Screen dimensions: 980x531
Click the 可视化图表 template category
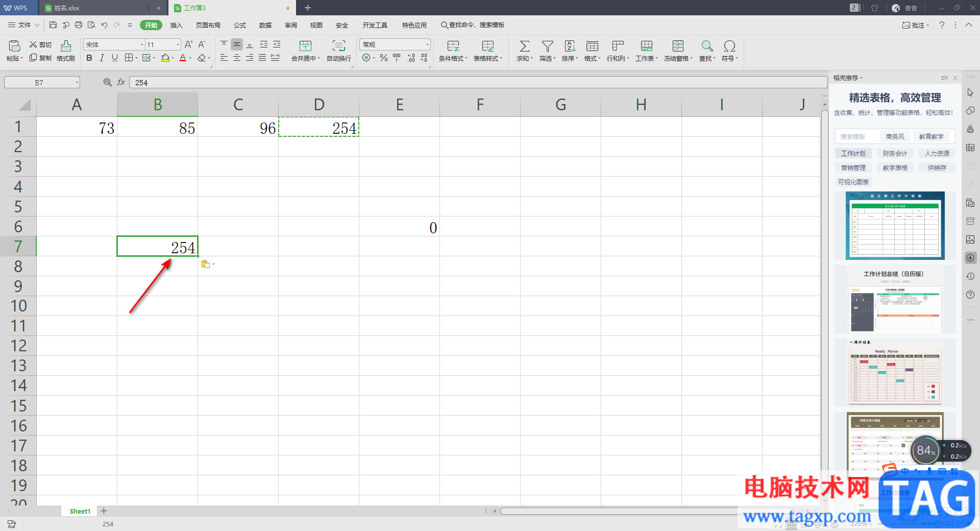pyautogui.click(x=853, y=182)
